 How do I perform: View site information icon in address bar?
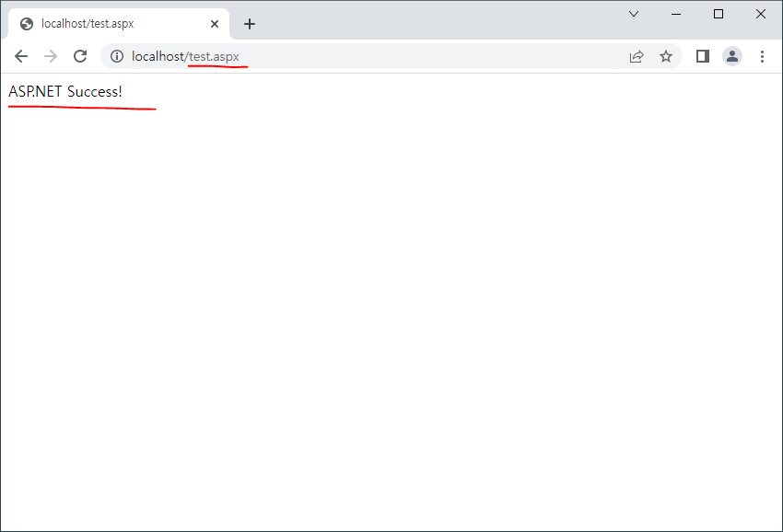[x=117, y=56]
